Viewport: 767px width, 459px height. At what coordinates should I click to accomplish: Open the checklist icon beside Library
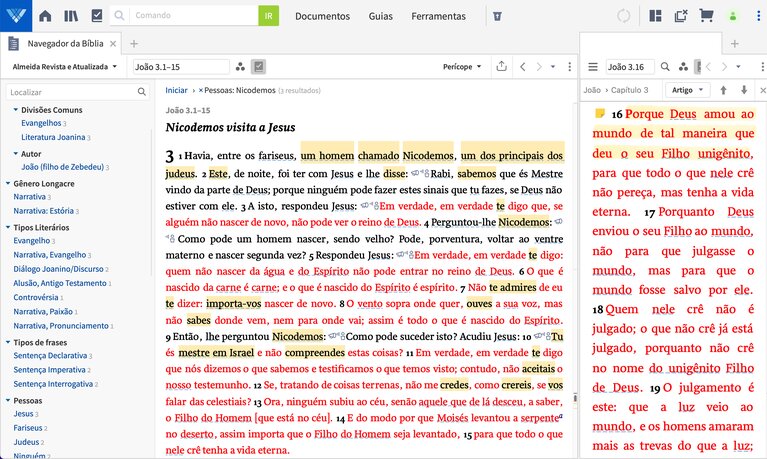click(x=97, y=16)
